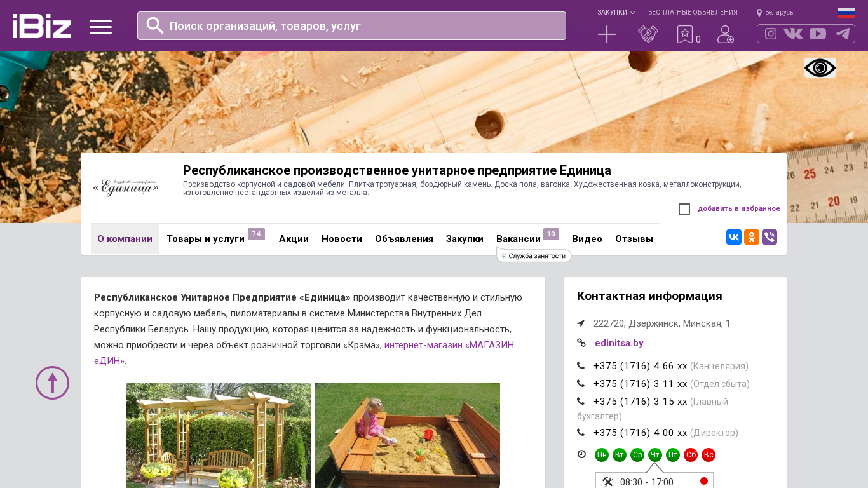Reveal phone +375 (1716) 4 00 xx
Image resolution: width=868 pixels, height=488 pixels.
click(x=641, y=433)
